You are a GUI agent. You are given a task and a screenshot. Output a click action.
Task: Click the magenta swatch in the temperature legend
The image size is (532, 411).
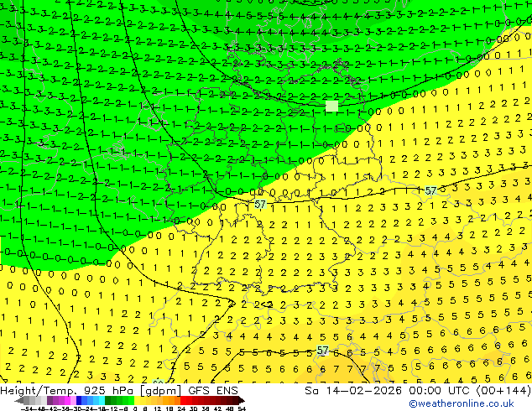(67, 400)
